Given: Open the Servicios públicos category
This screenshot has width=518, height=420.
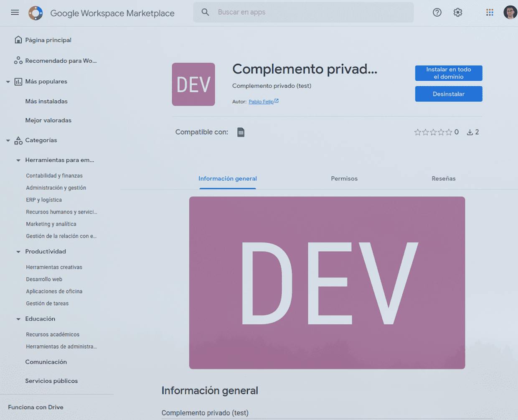Looking at the screenshot, I should [51, 381].
